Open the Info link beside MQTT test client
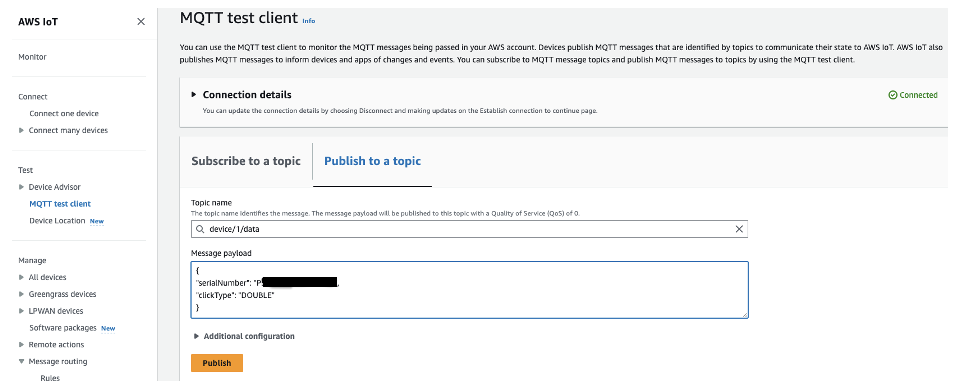The width and height of the screenshot is (956, 392). coord(309,21)
